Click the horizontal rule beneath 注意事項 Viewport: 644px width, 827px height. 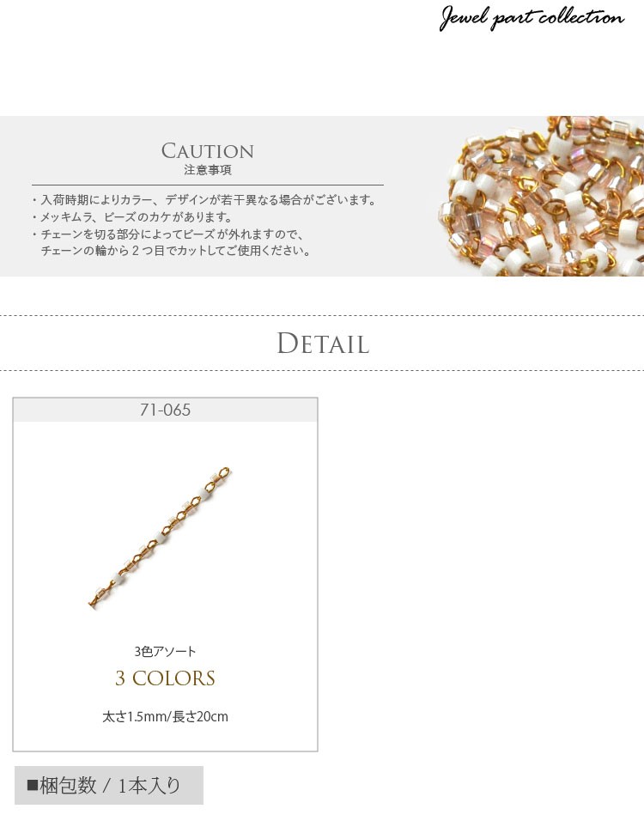[x=207, y=185]
